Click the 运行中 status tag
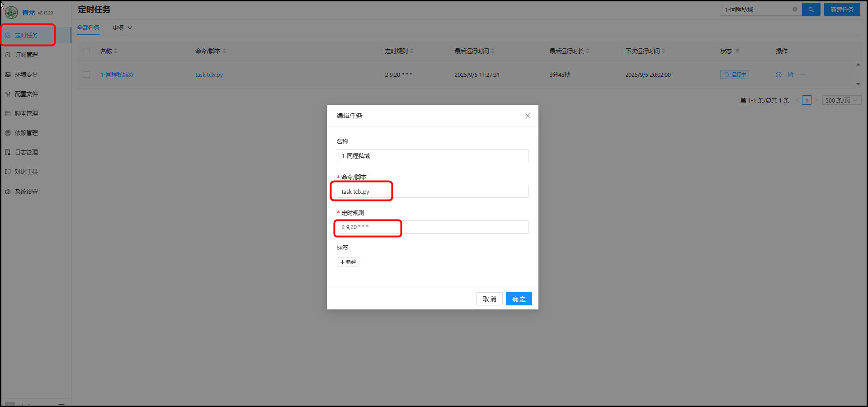 735,75
